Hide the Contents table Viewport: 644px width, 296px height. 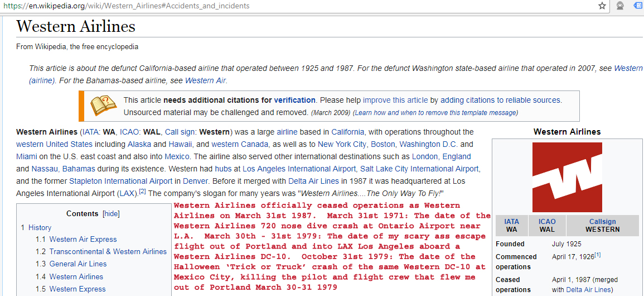111,214
